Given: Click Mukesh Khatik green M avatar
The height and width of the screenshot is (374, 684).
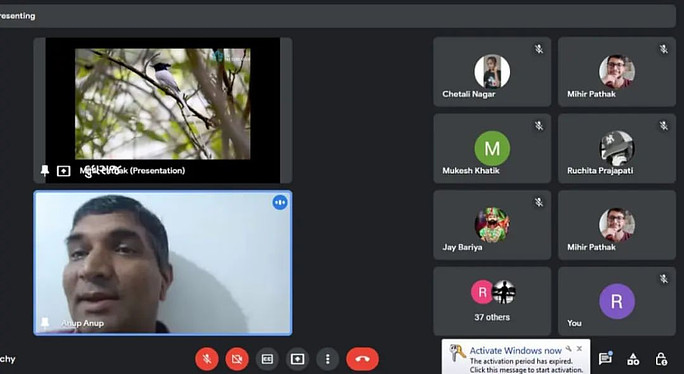Looking at the screenshot, I should click(x=492, y=148).
